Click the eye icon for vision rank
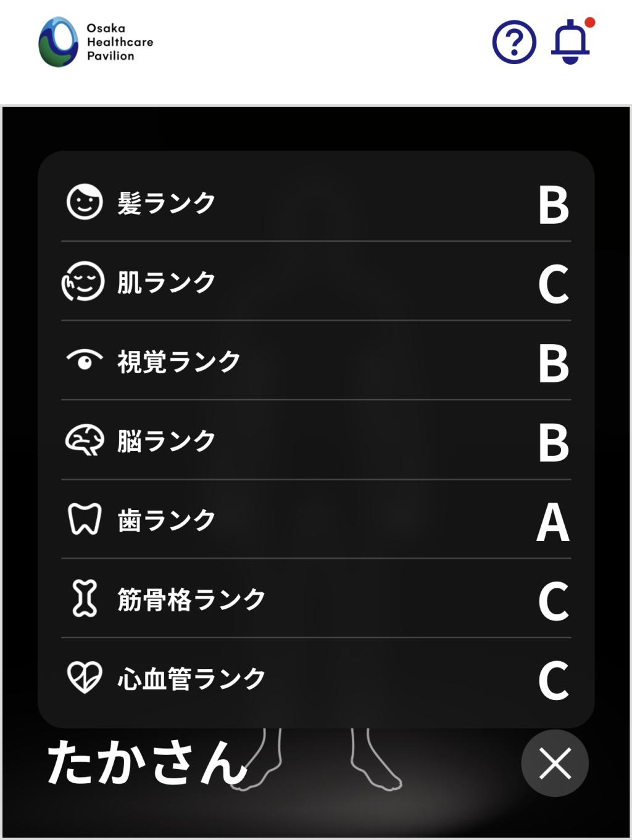This screenshot has height=840, width=632. pos(85,360)
